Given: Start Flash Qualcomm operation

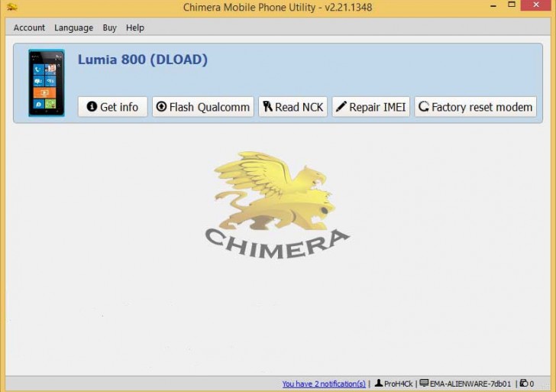Looking at the screenshot, I should point(203,107).
